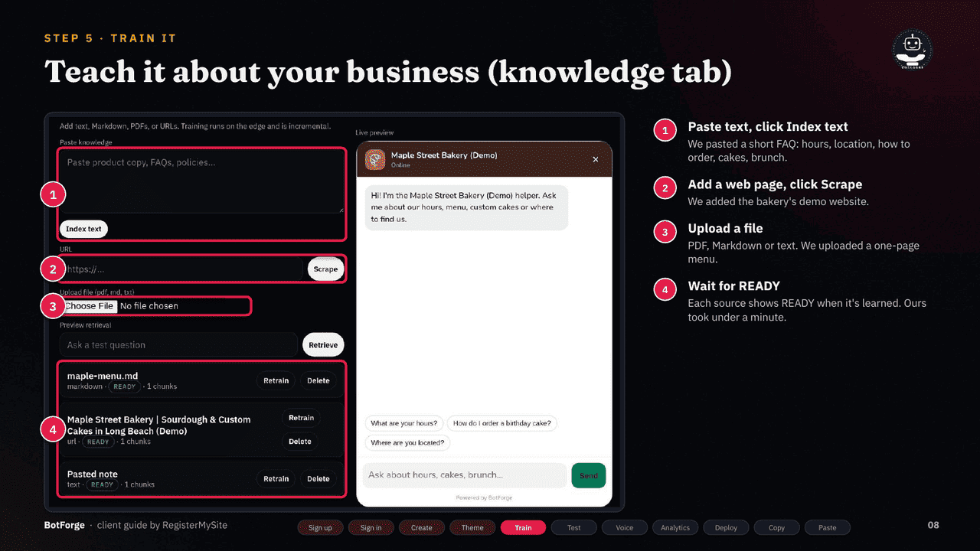Click the green Send button
This screenshot has width=980, height=551.
[589, 475]
